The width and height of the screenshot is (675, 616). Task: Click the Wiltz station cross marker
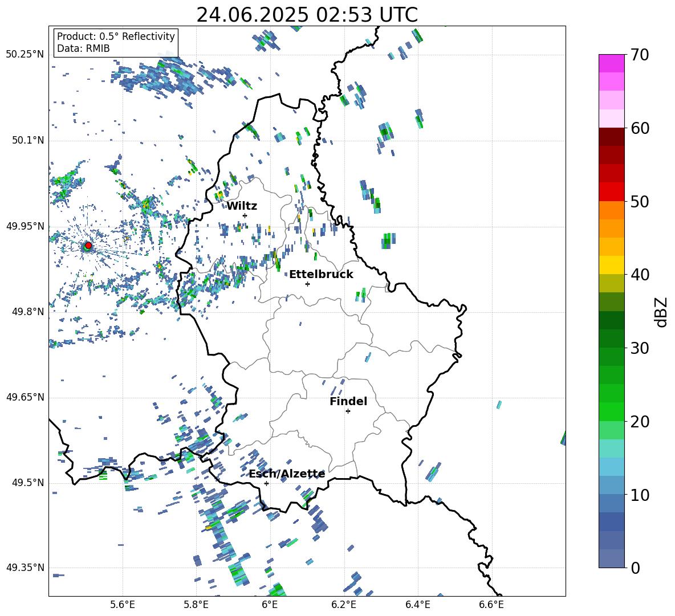(x=245, y=215)
